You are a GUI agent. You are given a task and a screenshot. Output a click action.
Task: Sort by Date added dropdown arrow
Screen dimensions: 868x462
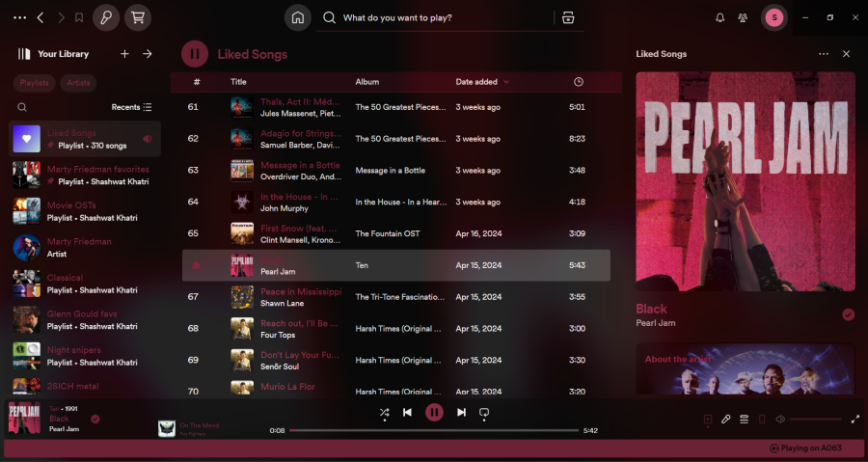click(506, 82)
